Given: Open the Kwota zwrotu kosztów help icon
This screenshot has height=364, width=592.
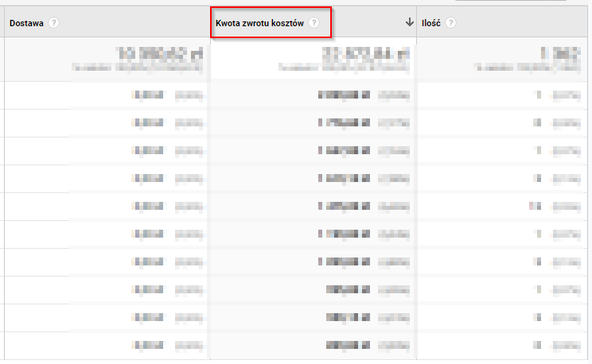Looking at the screenshot, I should (x=314, y=23).
